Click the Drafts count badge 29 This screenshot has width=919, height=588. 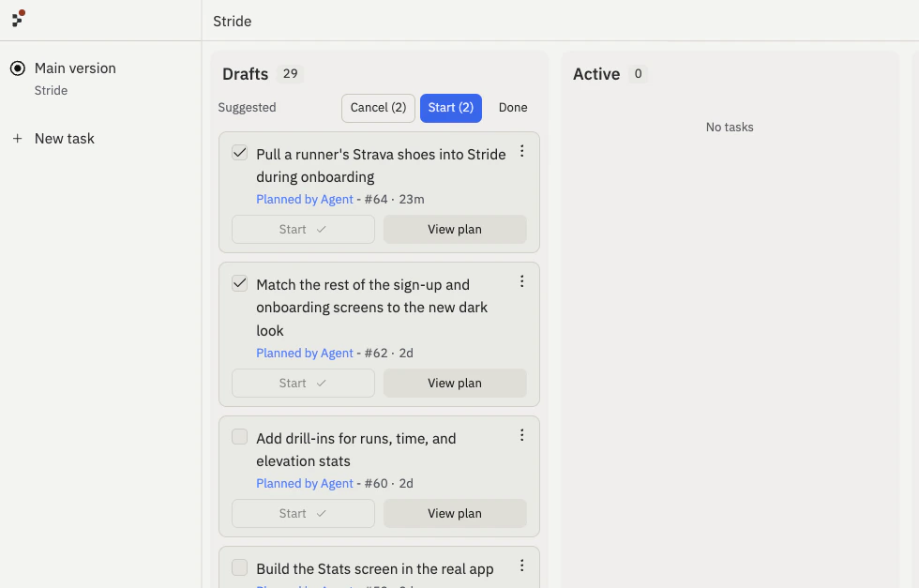coord(290,74)
